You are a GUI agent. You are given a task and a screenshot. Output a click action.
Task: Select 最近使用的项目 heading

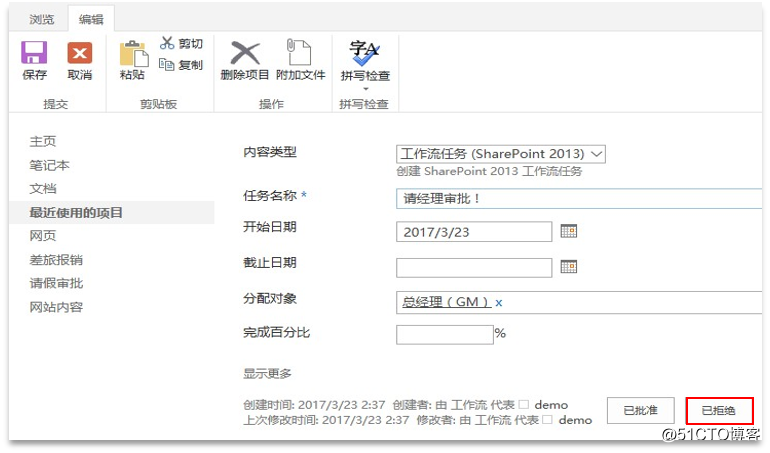point(76,213)
